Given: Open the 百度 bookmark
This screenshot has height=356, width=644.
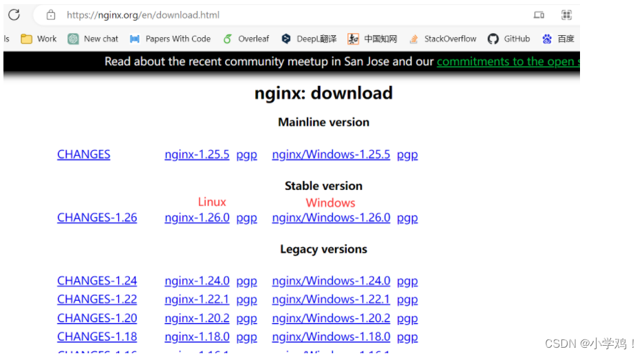Looking at the screenshot, I should coord(566,39).
